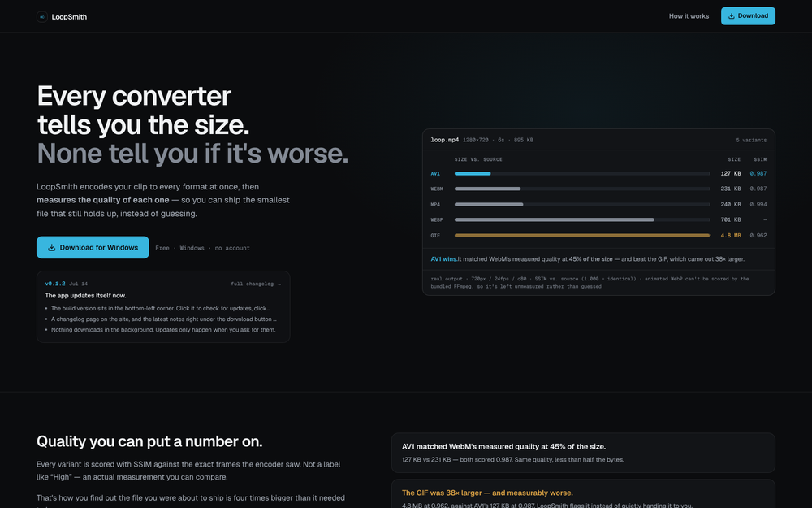
Task: Click the LoopSmith brand name in header
Action: 69,16
